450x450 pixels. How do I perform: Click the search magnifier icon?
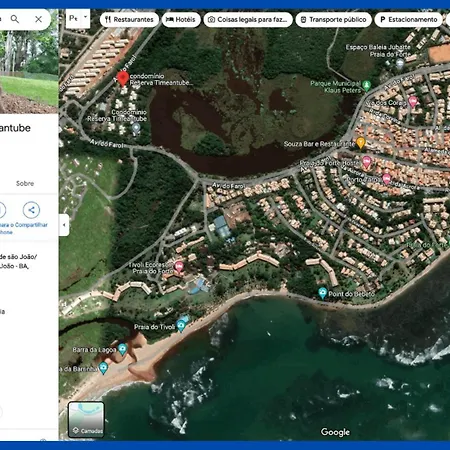pyautogui.click(x=15, y=19)
